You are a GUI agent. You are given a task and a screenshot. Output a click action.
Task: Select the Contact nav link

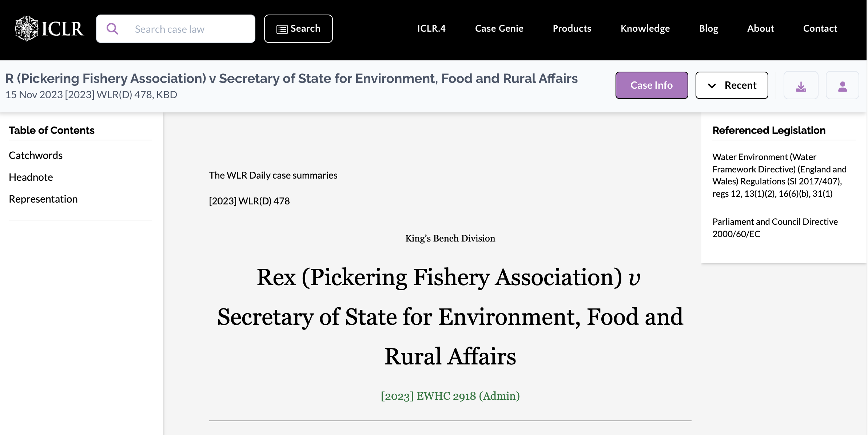click(x=820, y=28)
